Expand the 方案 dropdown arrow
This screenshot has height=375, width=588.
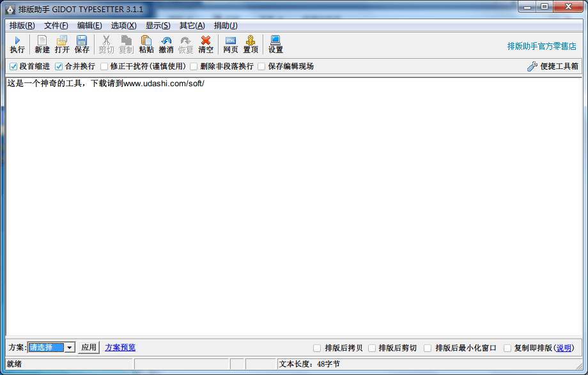coord(70,348)
